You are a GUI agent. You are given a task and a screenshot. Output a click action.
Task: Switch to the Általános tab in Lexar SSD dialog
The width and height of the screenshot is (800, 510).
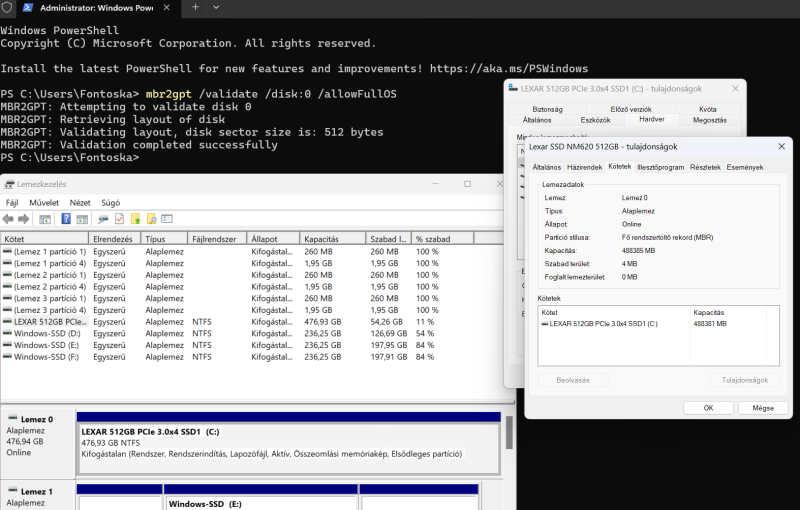(x=546, y=167)
